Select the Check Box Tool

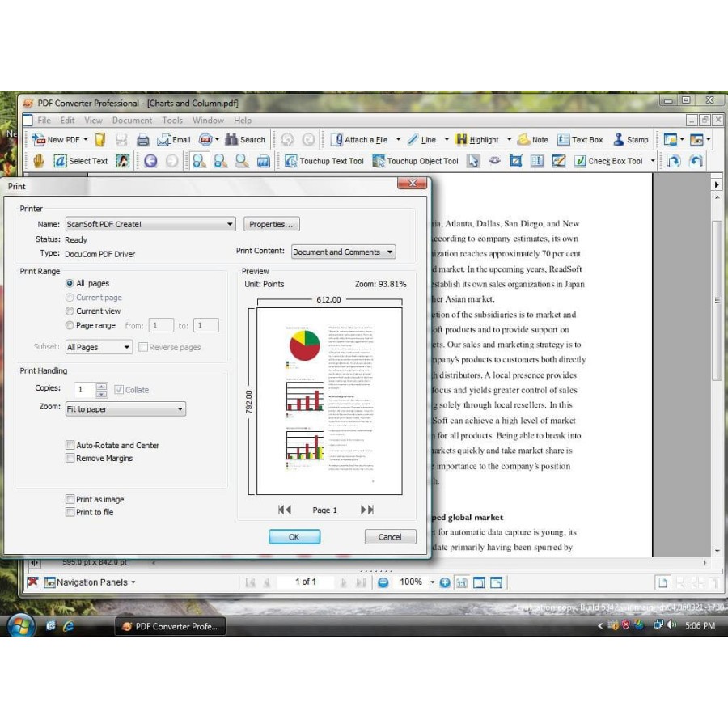click(608, 161)
